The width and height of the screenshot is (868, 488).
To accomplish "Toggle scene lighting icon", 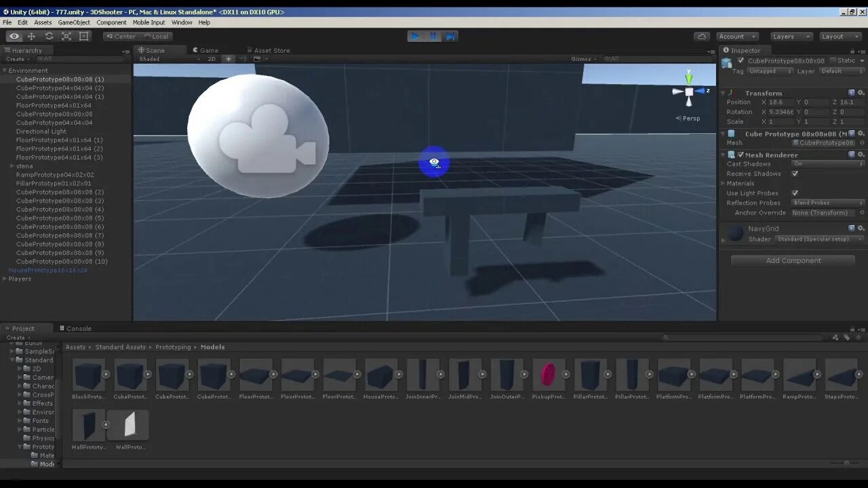I will pyautogui.click(x=229, y=59).
